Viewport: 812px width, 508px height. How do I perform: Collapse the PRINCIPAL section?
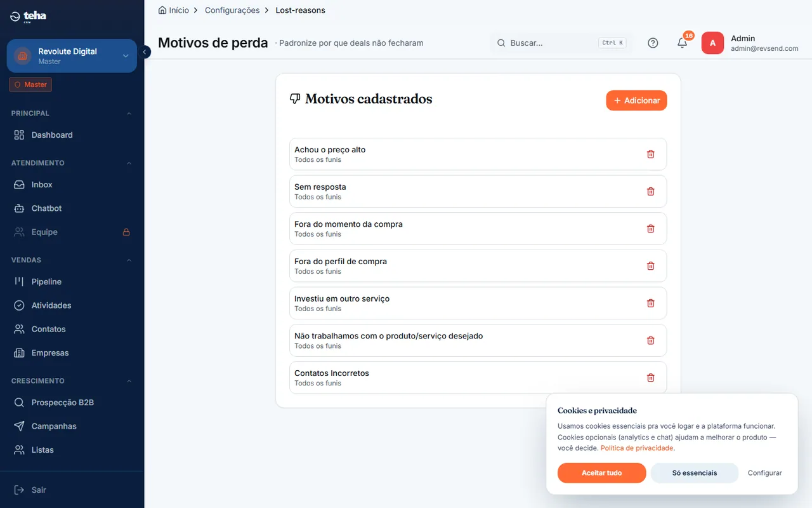tap(129, 114)
